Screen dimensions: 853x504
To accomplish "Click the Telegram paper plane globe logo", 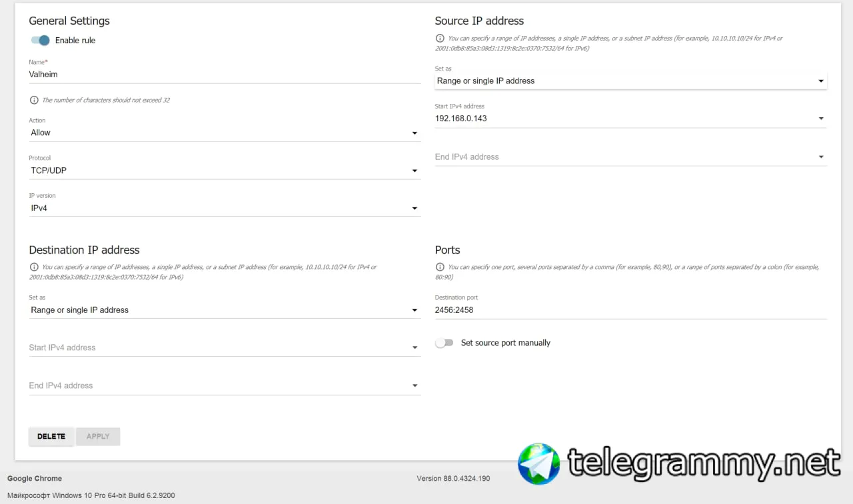I will click(x=539, y=464).
